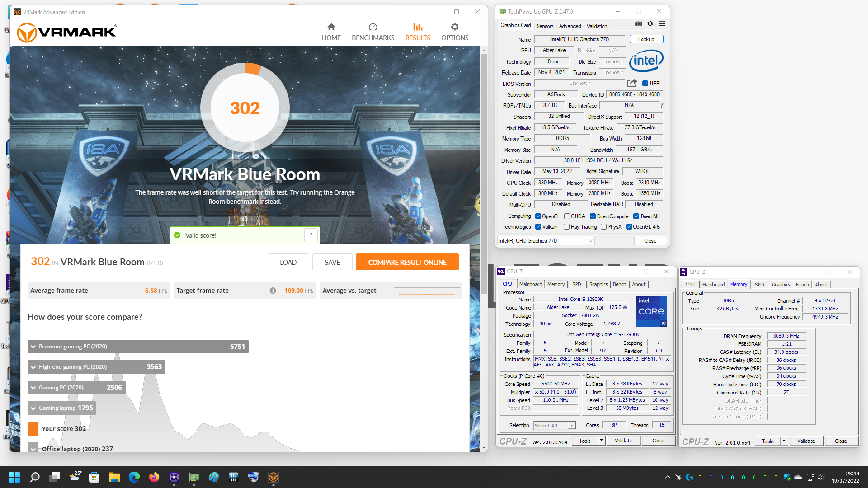
Task: Switch to the Advanced tab in GPU-Z
Action: click(570, 26)
